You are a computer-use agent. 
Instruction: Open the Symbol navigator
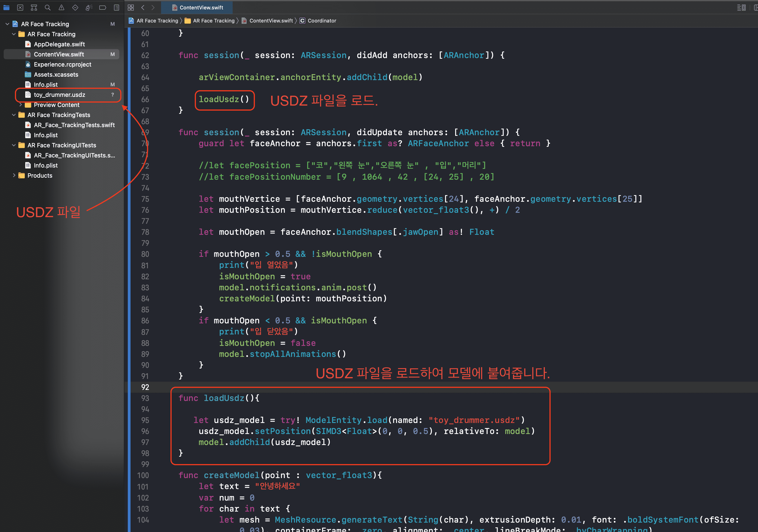pos(34,7)
